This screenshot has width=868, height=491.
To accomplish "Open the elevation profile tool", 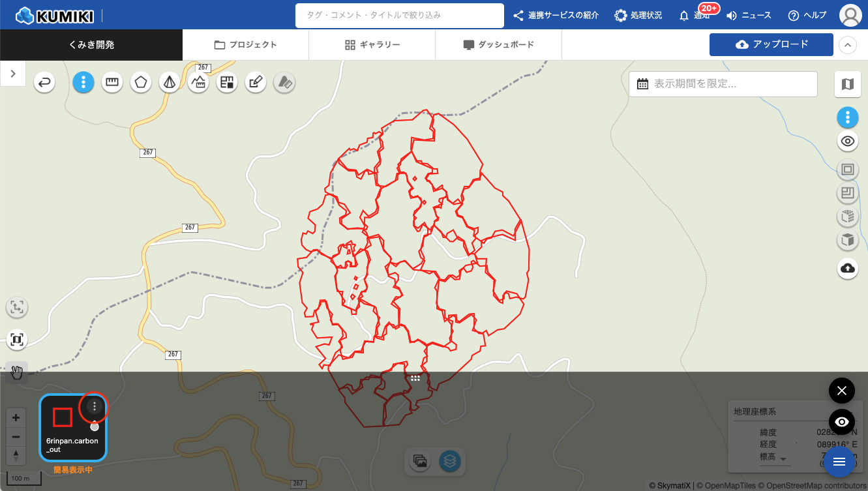I will 198,82.
